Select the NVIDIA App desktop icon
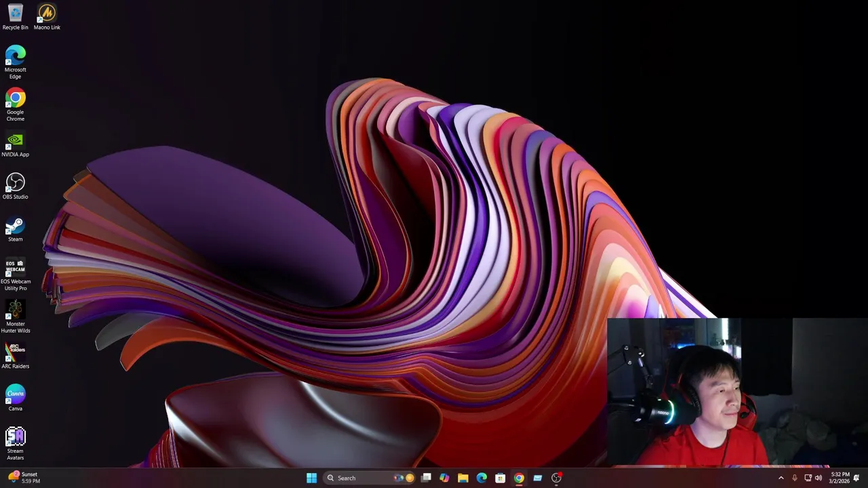 point(15,145)
